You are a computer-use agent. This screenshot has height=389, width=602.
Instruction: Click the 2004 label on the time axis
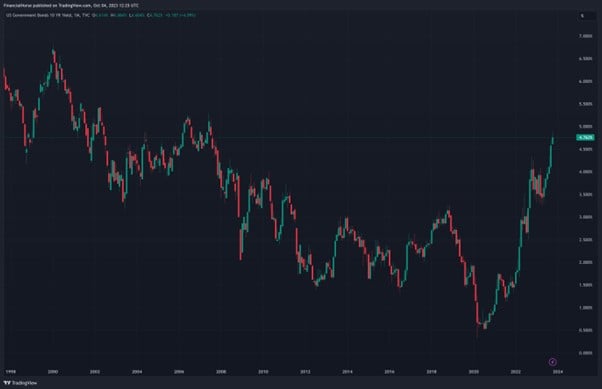(137, 372)
